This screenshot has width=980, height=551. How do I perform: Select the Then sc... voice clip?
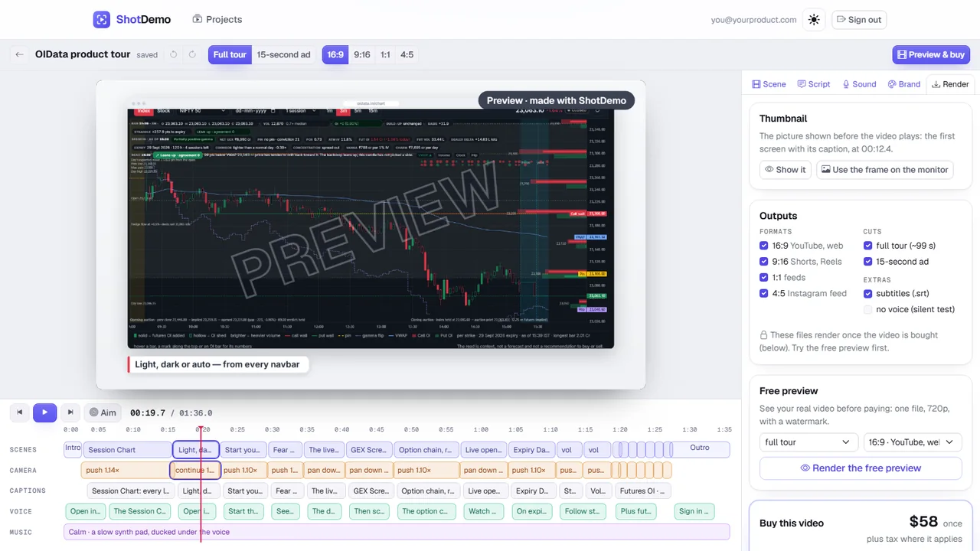[368, 511]
